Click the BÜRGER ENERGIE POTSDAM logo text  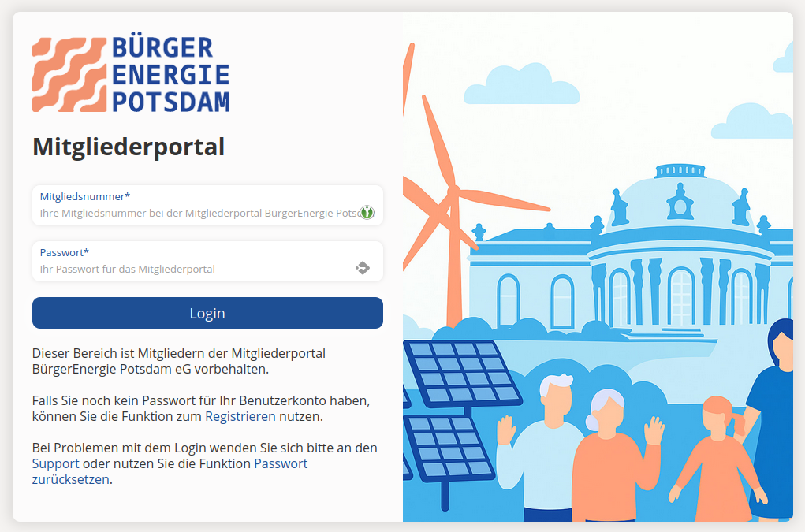(170, 75)
